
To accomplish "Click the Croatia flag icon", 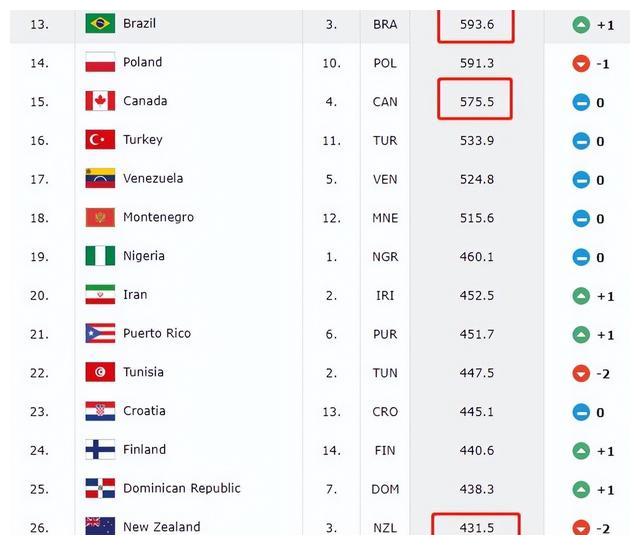I will 100,411.
